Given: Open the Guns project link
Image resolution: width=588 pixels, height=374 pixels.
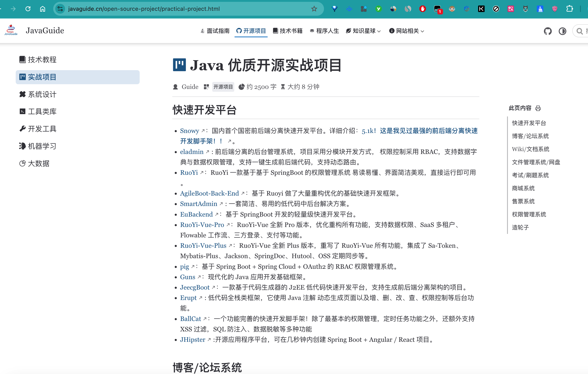Looking at the screenshot, I should 188,277.
